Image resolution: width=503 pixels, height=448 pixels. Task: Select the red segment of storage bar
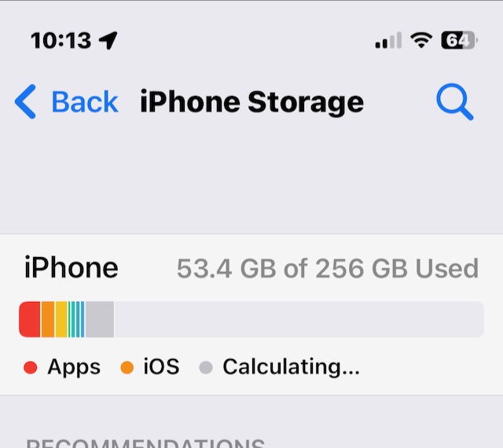30,320
